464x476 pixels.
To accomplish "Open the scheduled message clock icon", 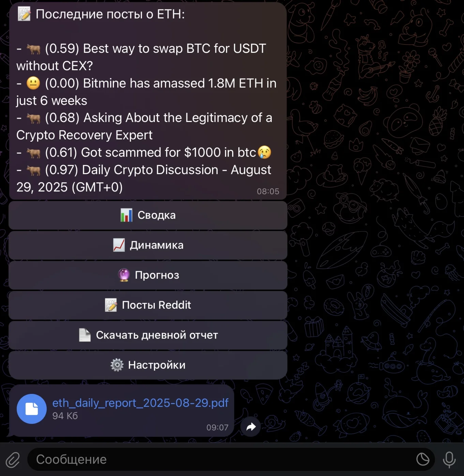I will [x=423, y=459].
